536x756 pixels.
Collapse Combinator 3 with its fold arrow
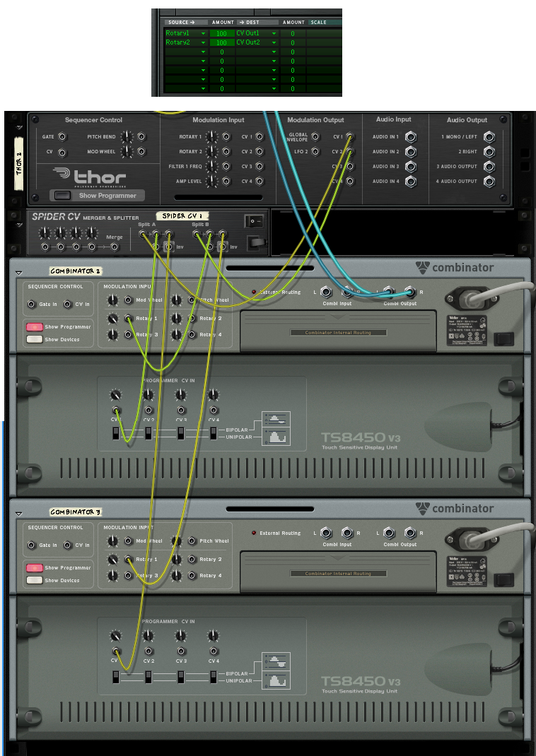click(x=19, y=514)
